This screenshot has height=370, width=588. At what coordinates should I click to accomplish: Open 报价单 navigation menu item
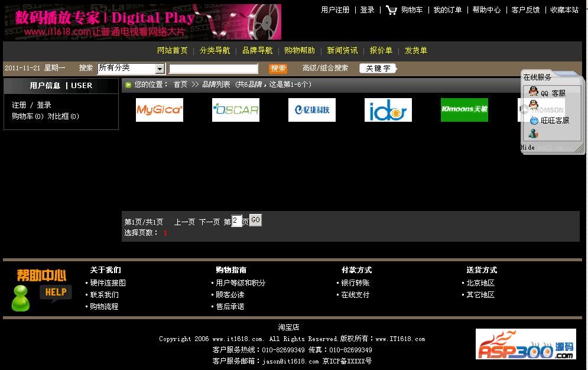(x=381, y=50)
